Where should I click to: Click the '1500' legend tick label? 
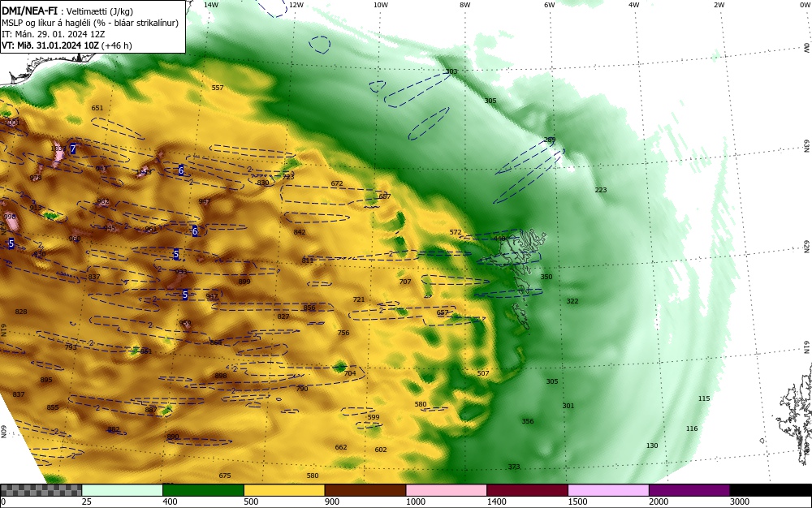click(578, 502)
